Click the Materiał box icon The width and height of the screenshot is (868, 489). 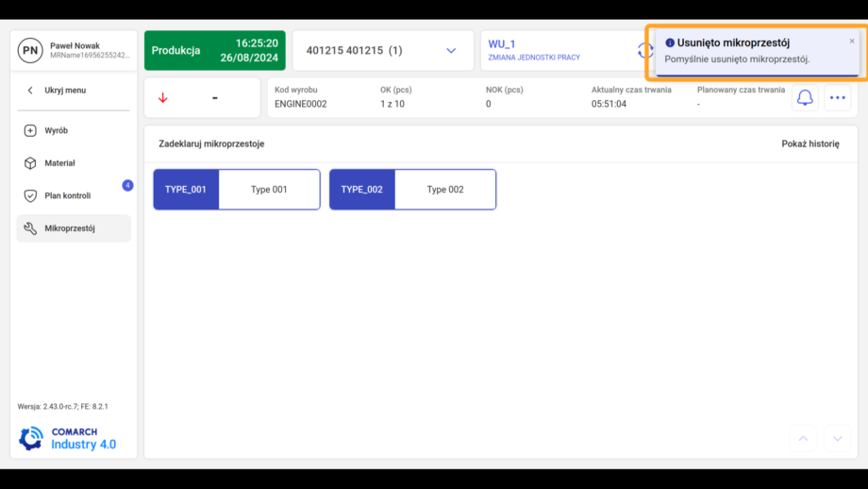coord(30,162)
